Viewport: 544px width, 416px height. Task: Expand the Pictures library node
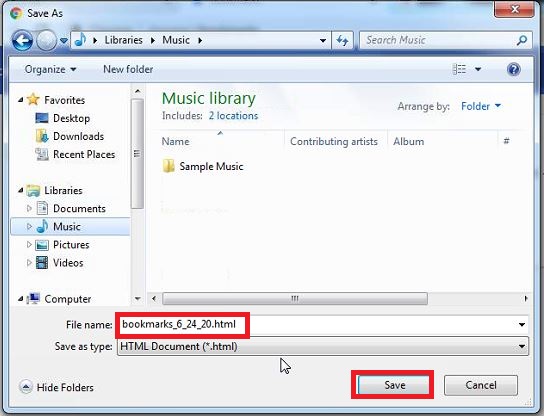click(x=29, y=245)
